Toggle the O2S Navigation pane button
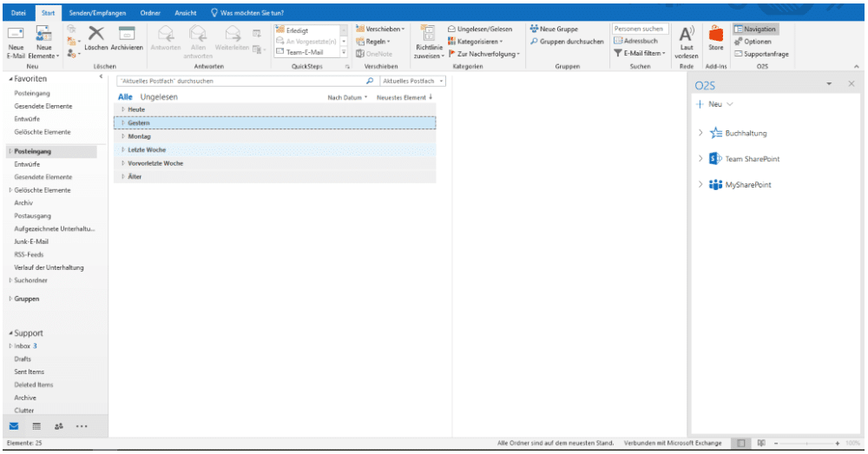 point(754,29)
